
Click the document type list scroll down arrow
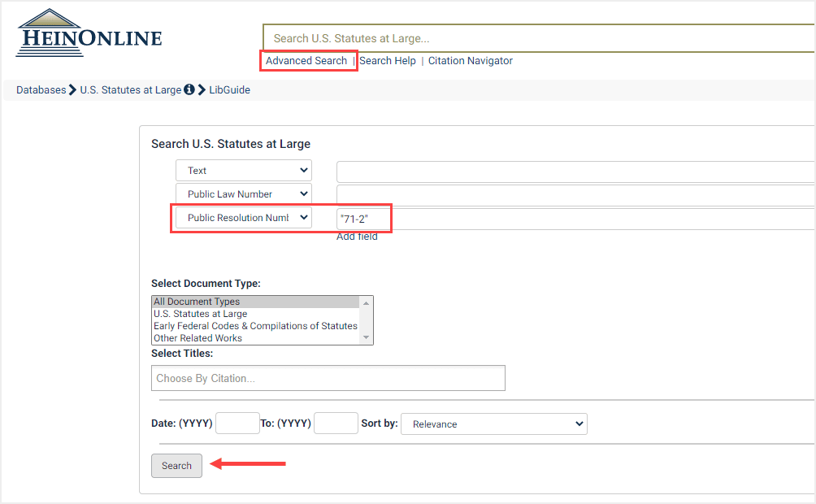[x=366, y=337]
